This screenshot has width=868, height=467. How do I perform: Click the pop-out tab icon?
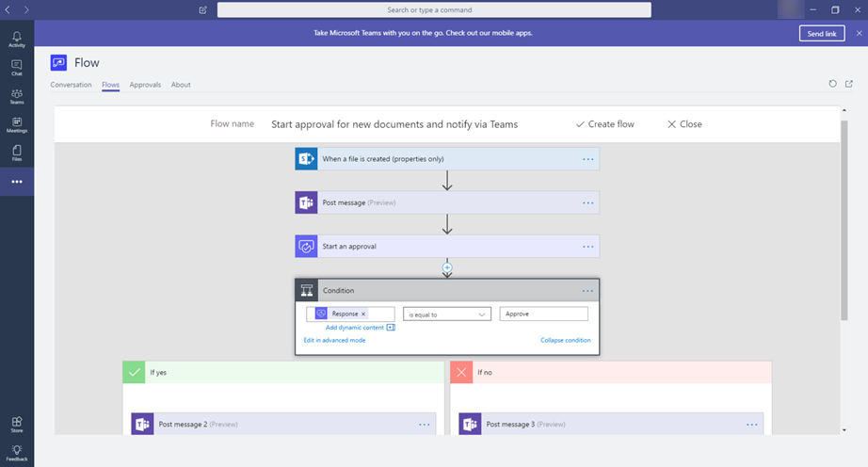[849, 84]
